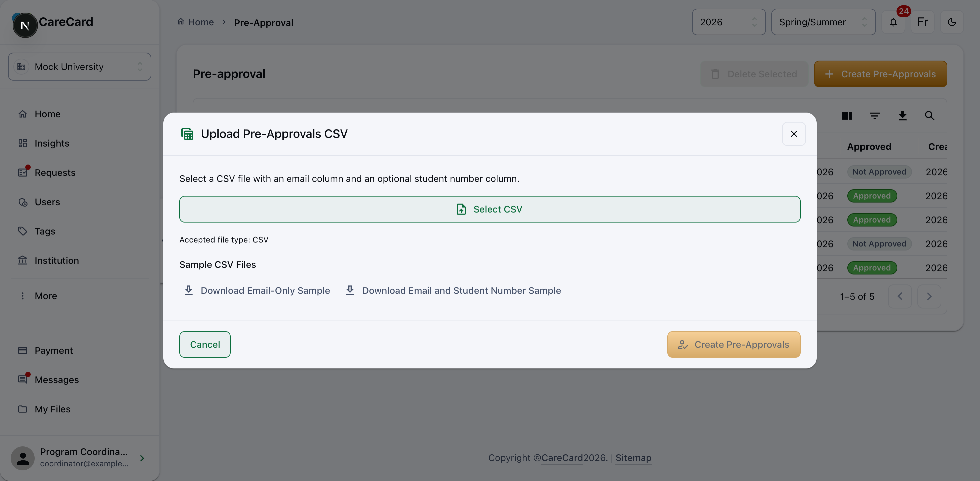Open the 2026 year dropdown

pyautogui.click(x=729, y=22)
